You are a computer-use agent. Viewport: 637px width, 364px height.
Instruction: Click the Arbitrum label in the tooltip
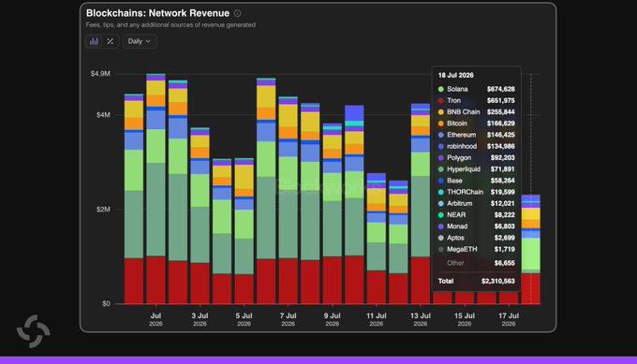click(x=459, y=203)
